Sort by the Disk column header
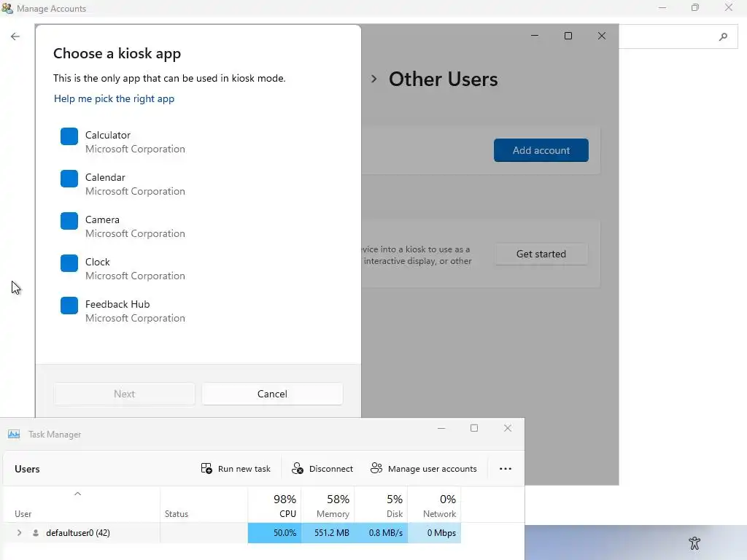This screenshot has height=560, width=747. [x=381, y=505]
